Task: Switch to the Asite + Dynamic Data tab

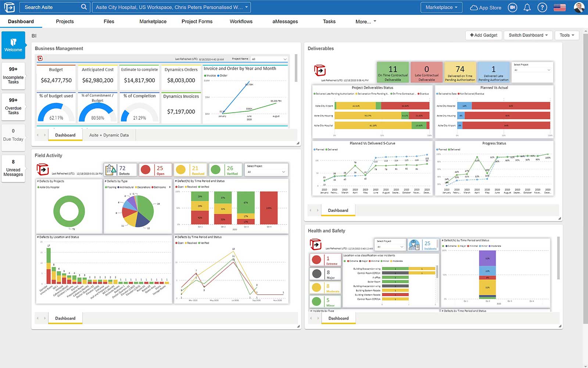Action: [109, 135]
